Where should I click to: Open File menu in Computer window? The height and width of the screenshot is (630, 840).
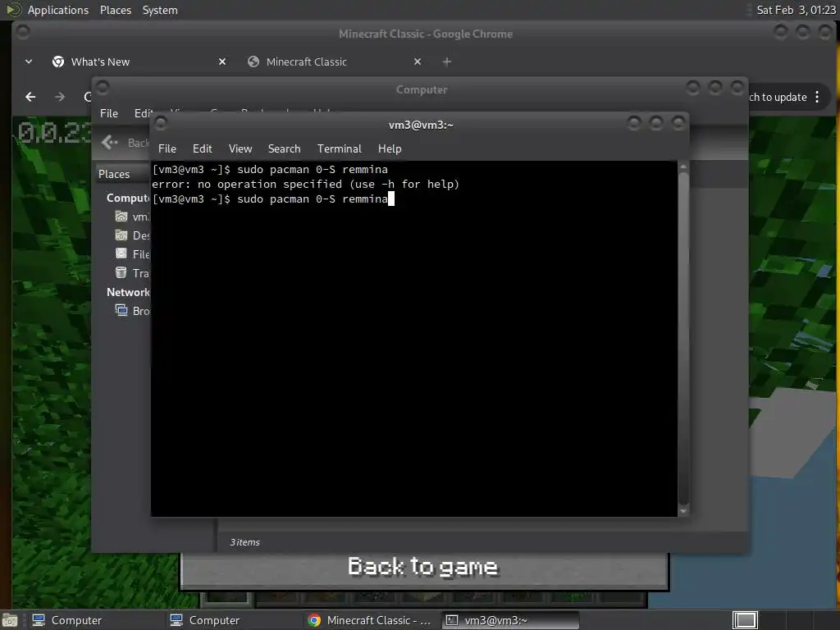pyautogui.click(x=109, y=113)
